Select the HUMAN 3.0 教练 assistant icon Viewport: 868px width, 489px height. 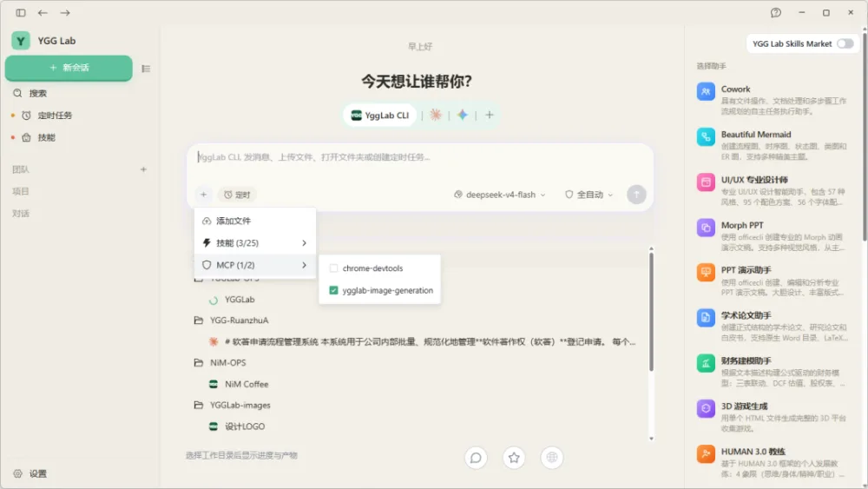coord(705,454)
